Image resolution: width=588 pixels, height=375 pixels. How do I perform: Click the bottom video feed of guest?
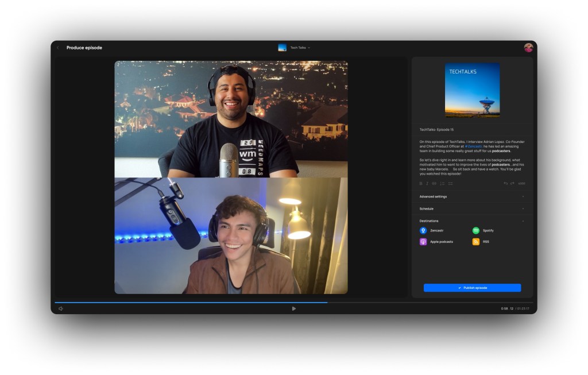tap(231, 235)
